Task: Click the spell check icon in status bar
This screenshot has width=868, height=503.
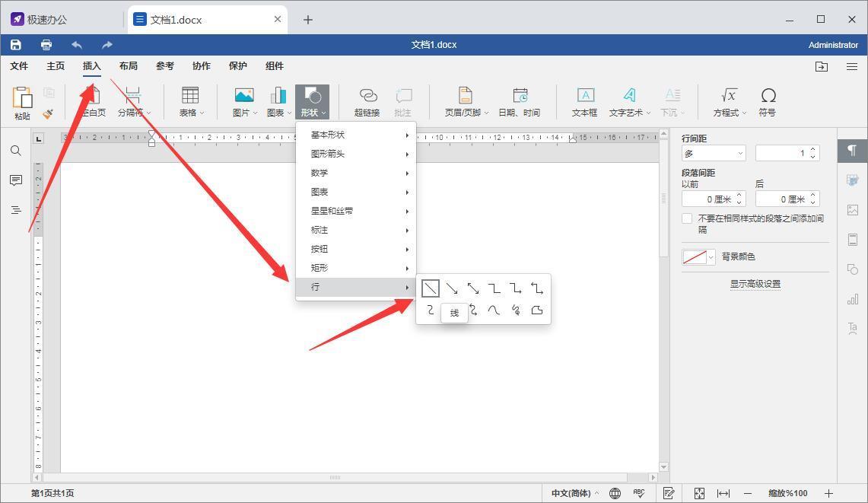Action: (x=639, y=493)
